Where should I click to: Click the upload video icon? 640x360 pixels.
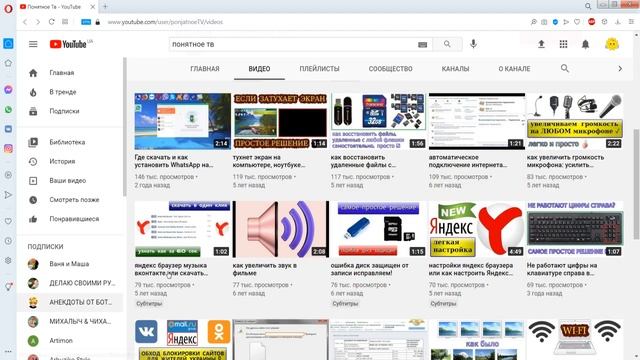(x=541, y=44)
